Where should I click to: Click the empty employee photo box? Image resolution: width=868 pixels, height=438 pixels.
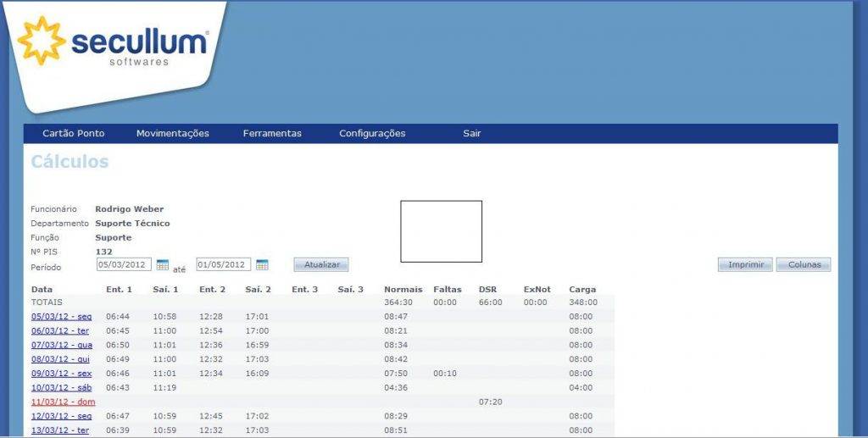coord(441,231)
